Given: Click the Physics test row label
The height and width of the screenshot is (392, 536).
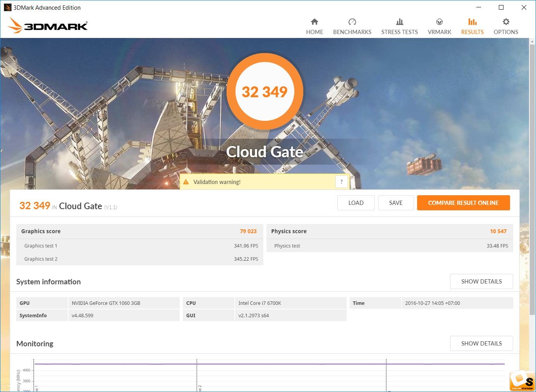Looking at the screenshot, I should (x=287, y=246).
